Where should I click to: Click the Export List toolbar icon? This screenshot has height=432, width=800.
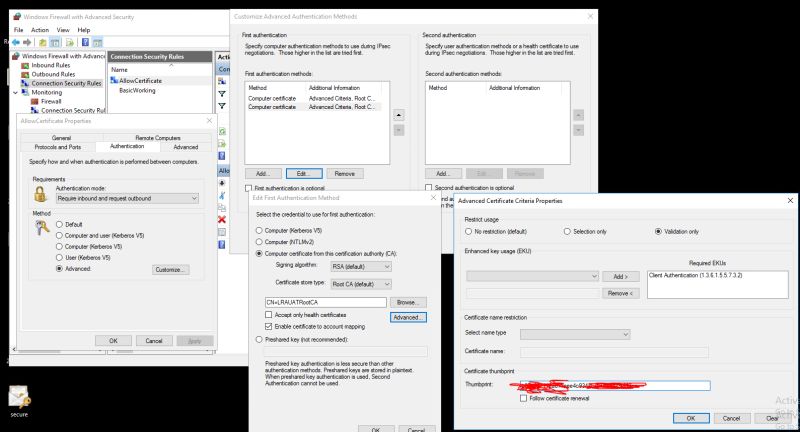[x=69, y=42]
